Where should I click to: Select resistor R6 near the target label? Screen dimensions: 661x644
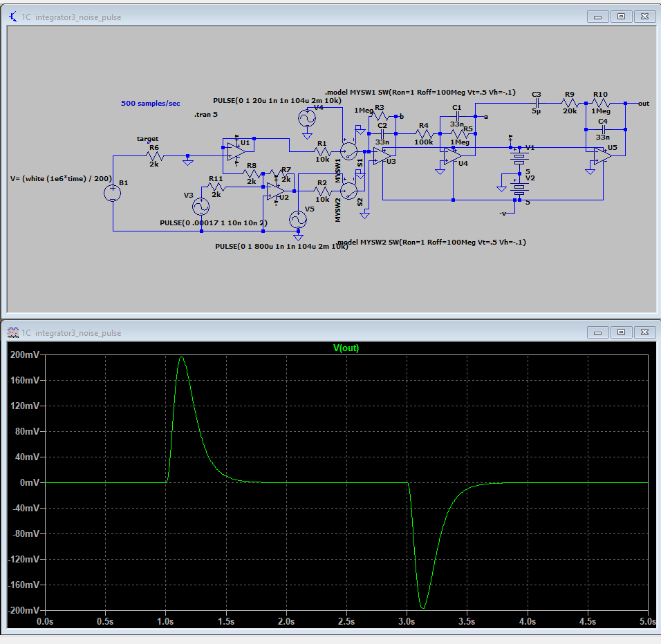click(x=154, y=155)
